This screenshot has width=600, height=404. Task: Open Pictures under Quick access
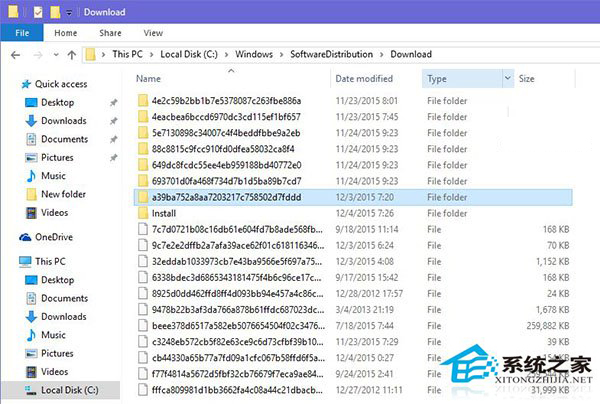pyautogui.click(x=57, y=158)
